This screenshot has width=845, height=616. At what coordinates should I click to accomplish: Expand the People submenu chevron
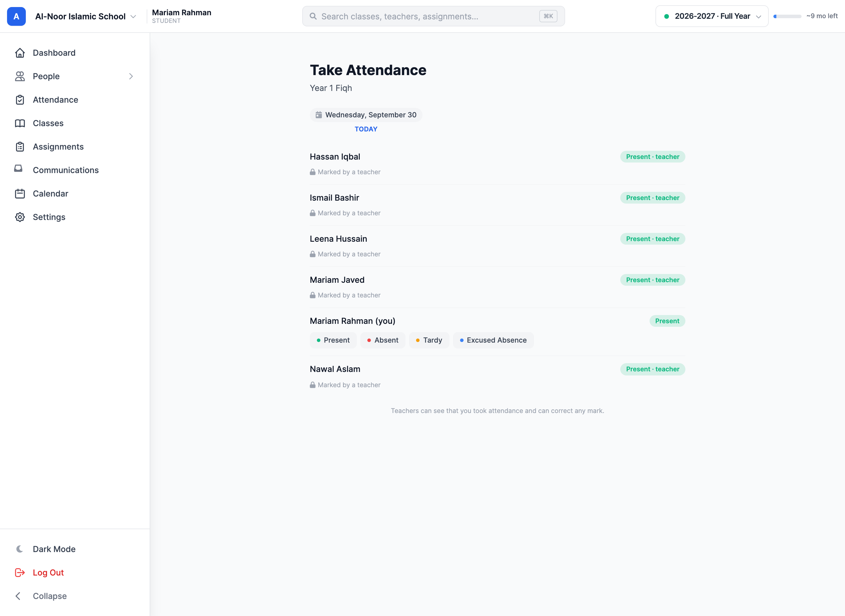pyautogui.click(x=131, y=77)
